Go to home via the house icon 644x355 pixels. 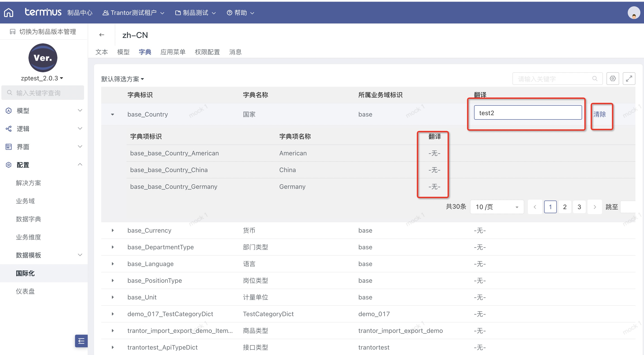click(9, 12)
